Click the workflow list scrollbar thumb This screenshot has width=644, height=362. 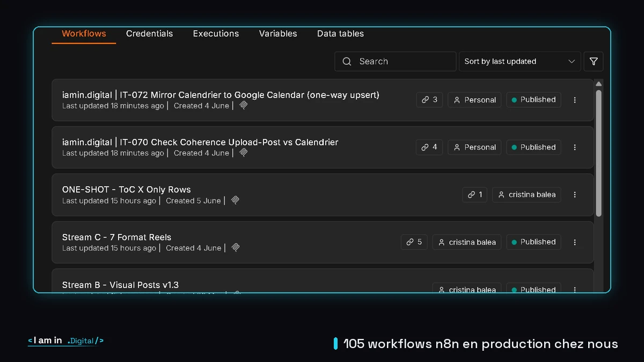[599, 153]
